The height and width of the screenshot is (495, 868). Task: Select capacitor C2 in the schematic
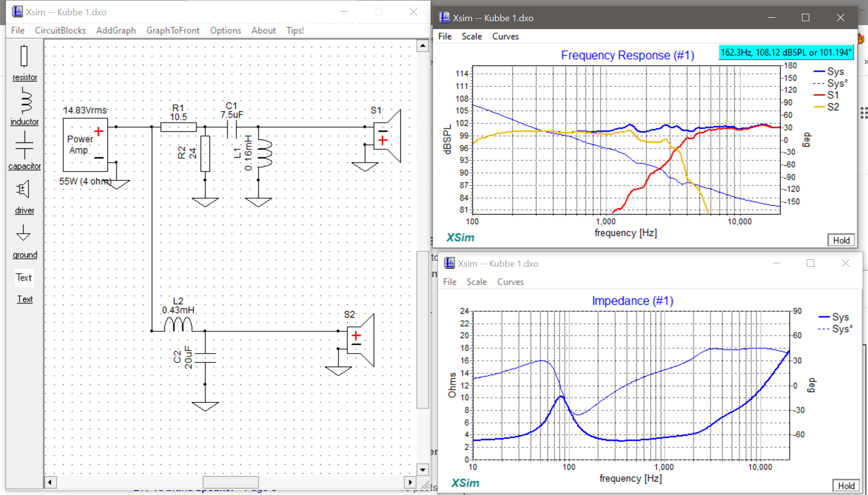coord(205,358)
